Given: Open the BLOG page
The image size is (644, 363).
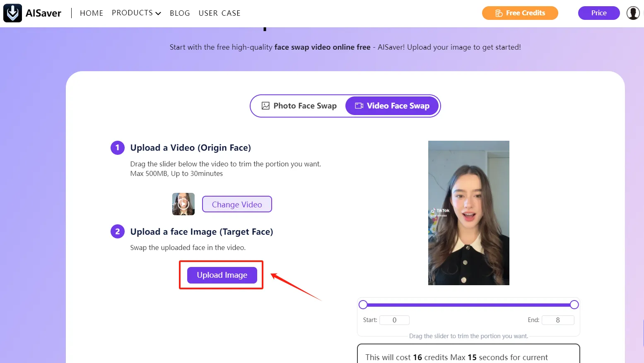Looking at the screenshot, I should [x=180, y=13].
